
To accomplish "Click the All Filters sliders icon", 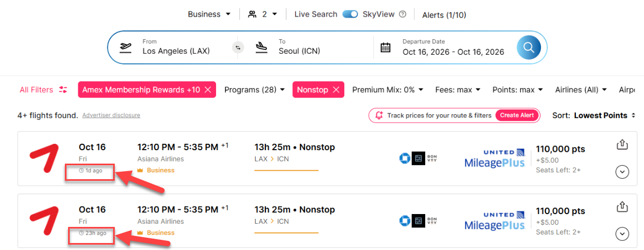I will [63, 90].
